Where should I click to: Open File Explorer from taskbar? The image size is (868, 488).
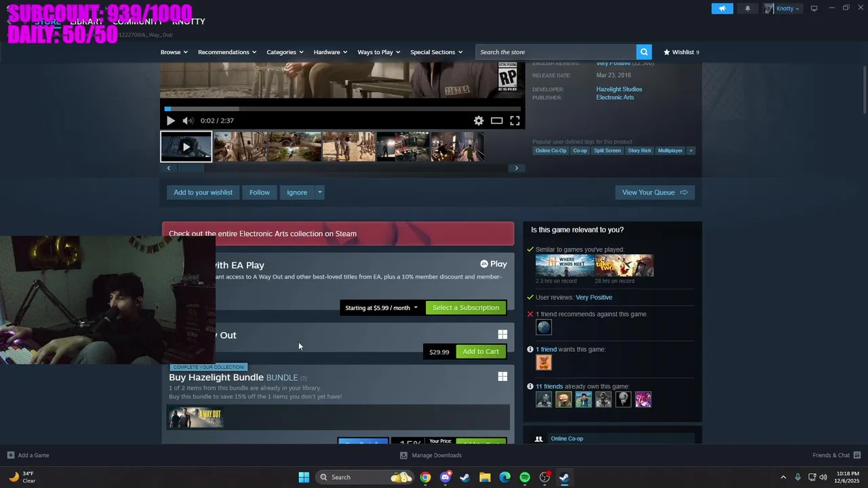485,477
